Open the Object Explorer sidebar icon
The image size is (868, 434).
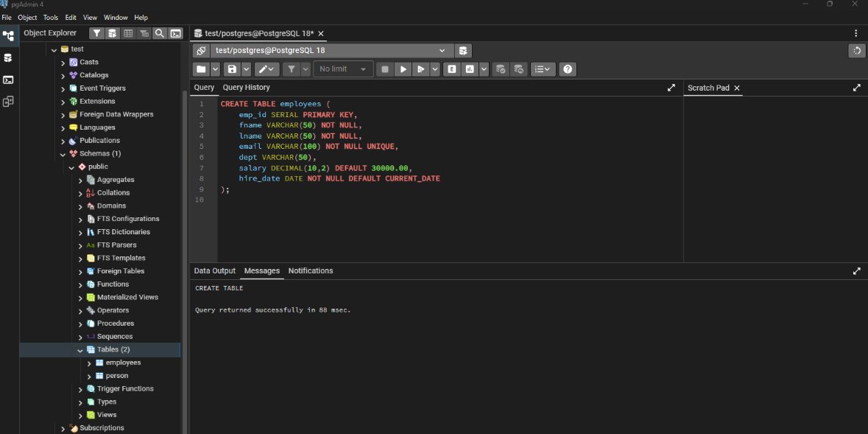pos(8,37)
